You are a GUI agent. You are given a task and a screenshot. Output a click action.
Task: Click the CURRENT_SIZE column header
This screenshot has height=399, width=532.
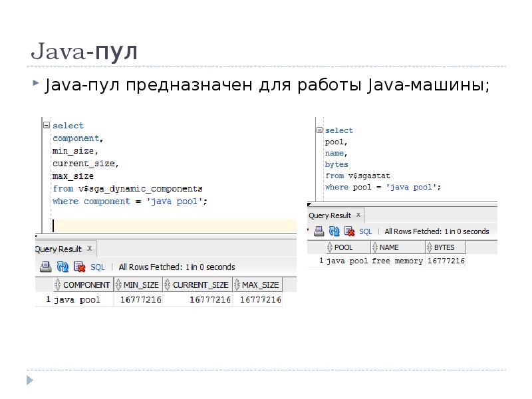coord(201,285)
